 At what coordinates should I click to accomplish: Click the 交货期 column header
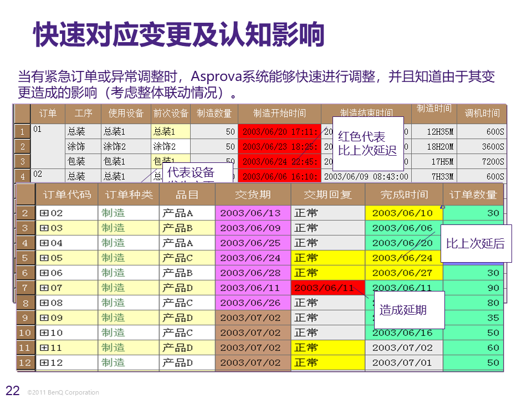[253, 195]
